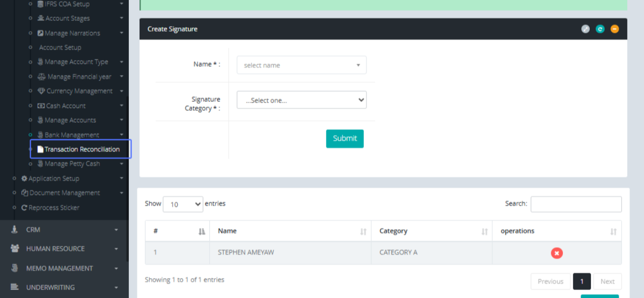Click the orange collapse icon in panel header
The width and height of the screenshot is (644, 298).
[x=614, y=29]
